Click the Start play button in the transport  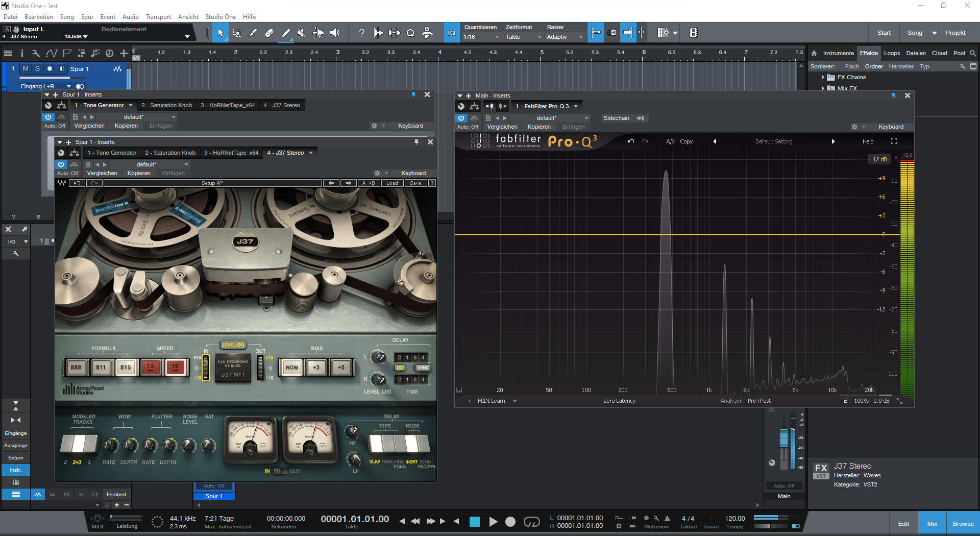[x=493, y=521]
